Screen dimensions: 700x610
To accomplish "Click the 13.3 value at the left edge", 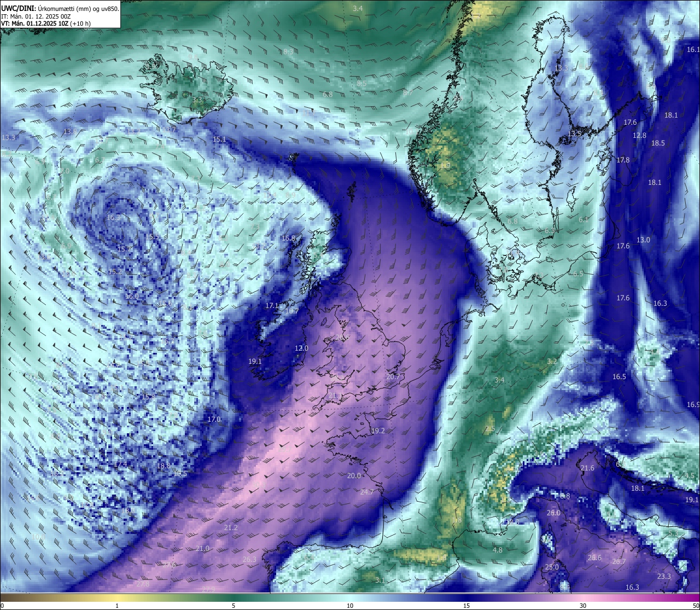I will (x=9, y=138).
